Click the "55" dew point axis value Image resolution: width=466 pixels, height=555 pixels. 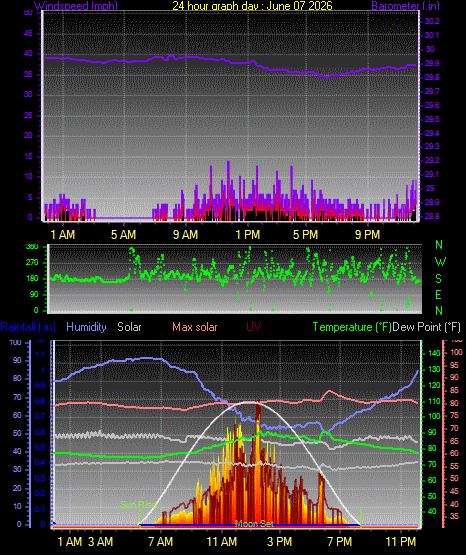(x=454, y=466)
